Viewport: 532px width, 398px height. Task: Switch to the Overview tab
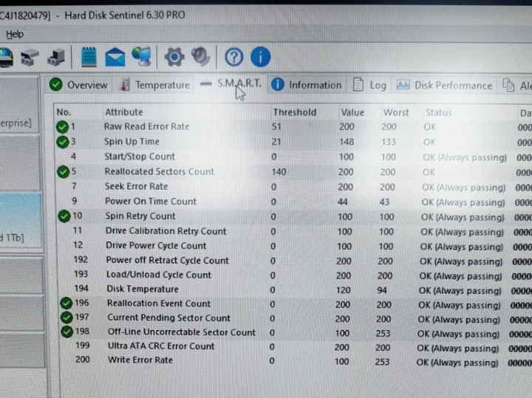[79, 85]
